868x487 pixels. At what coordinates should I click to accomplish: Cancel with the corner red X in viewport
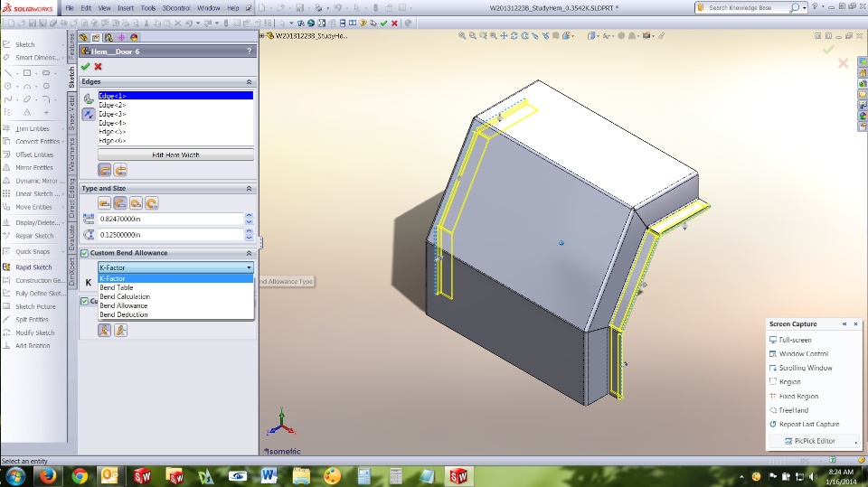tap(843, 63)
